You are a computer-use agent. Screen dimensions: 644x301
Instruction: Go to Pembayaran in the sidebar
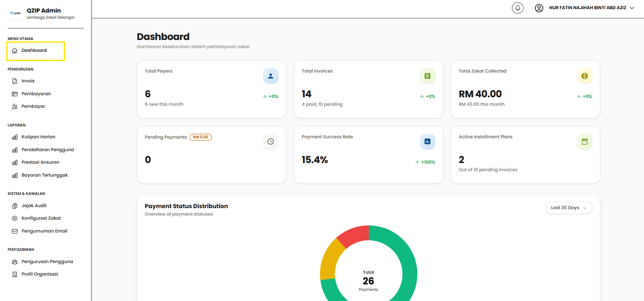(x=36, y=94)
